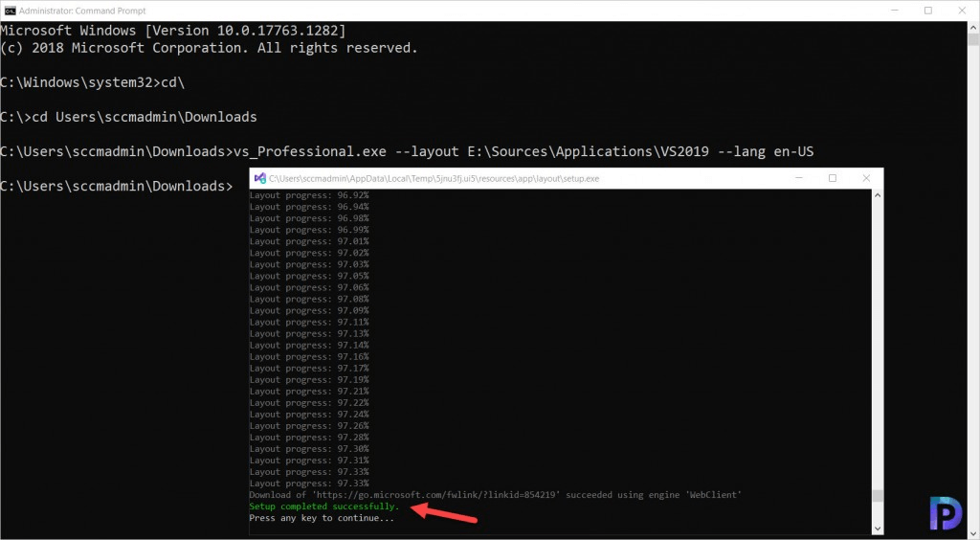Viewport: 980px width, 540px height.
Task: Click the 'Layout progress: 97.06%' line
Action: coord(309,287)
